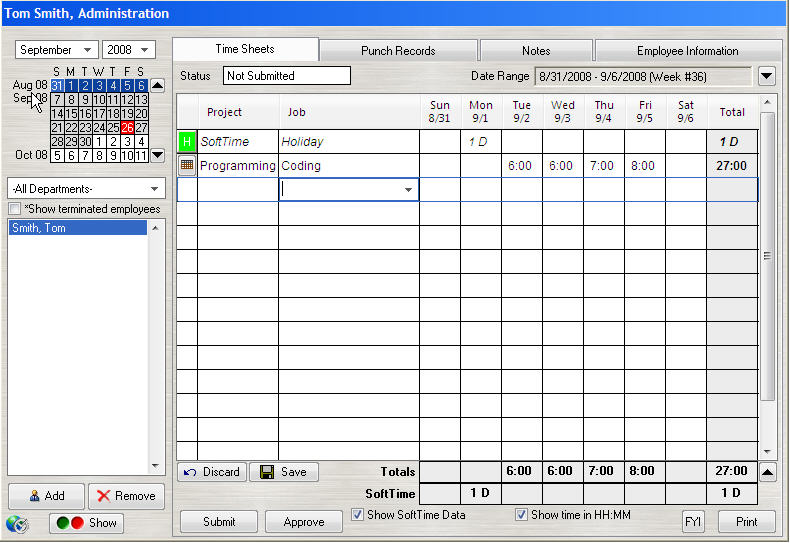Open the September month dropdown
Viewport: 790px width, 543px height.
[x=57, y=50]
